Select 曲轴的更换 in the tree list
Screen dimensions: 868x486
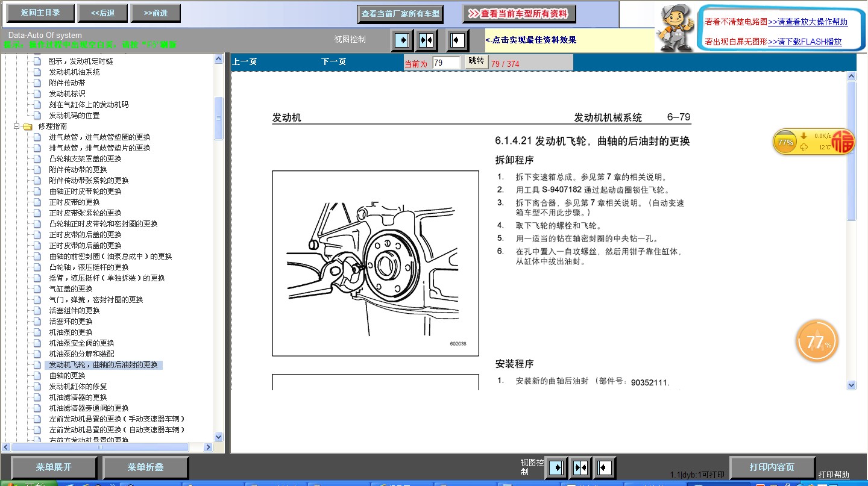point(67,376)
